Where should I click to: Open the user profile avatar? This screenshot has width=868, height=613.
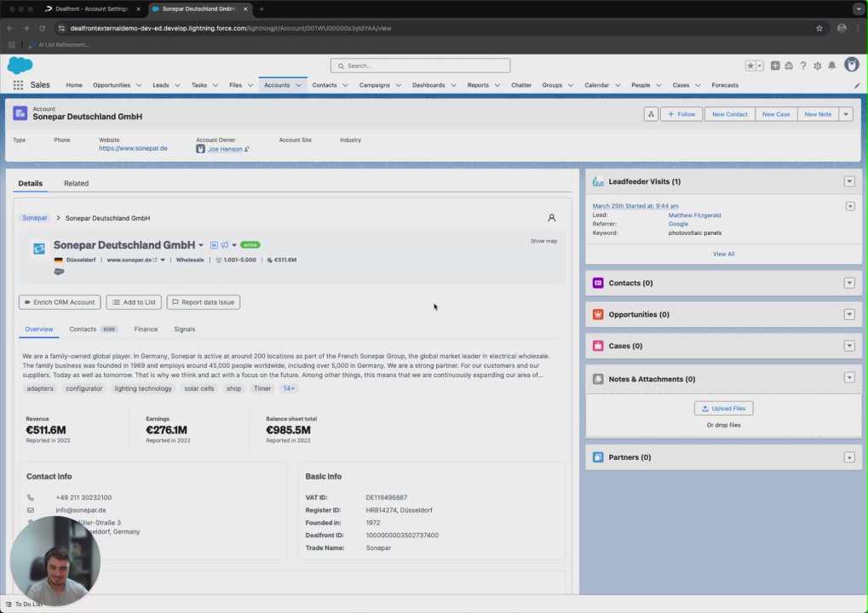point(852,65)
